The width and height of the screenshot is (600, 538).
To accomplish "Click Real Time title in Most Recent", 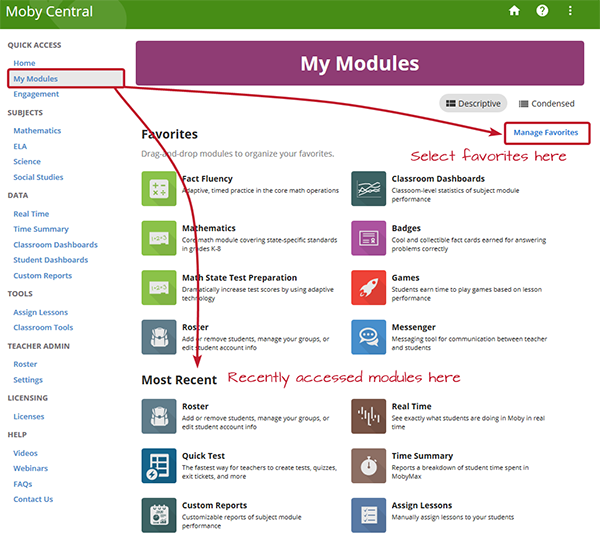I will point(411,406).
